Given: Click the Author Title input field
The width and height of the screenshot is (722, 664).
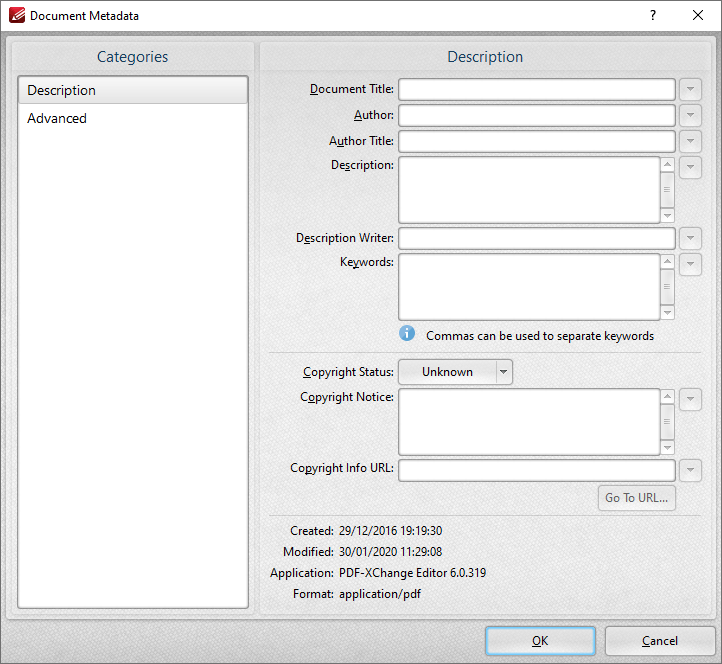Looking at the screenshot, I should coord(537,141).
